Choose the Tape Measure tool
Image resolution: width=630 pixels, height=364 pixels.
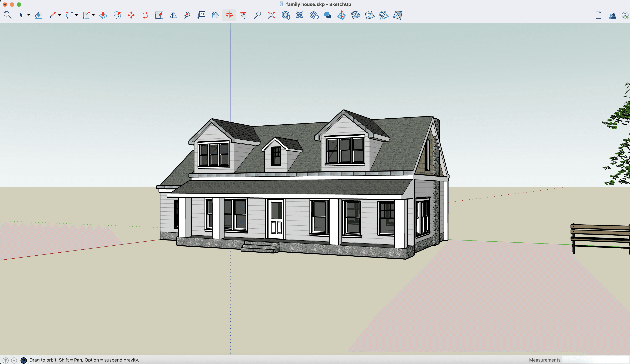coord(187,15)
